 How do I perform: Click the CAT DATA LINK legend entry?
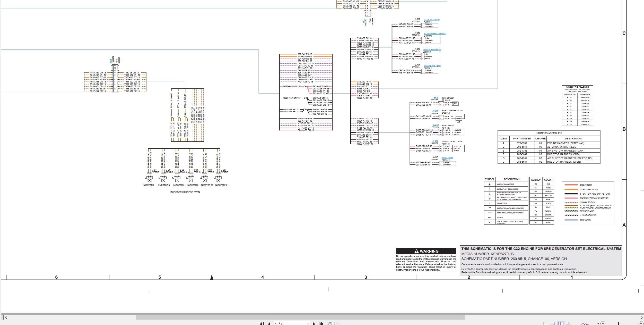point(587,211)
